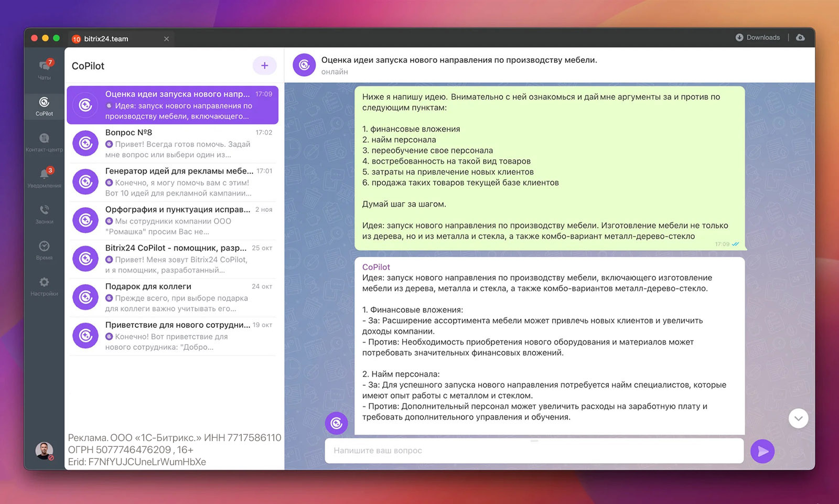The width and height of the screenshot is (839, 504).
Task: Open chat 'Оценка идеи запуска нового напр...'
Action: [x=173, y=105]
